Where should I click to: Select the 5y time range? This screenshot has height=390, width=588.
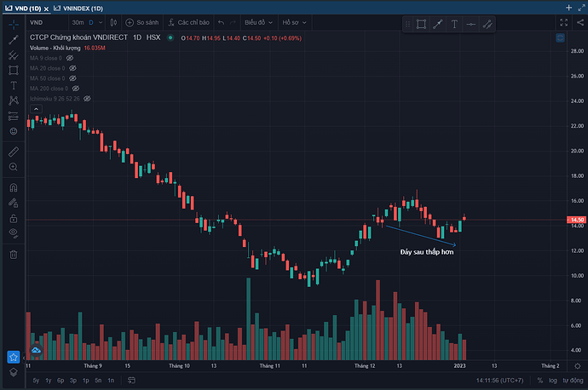(x=35, y=380)
